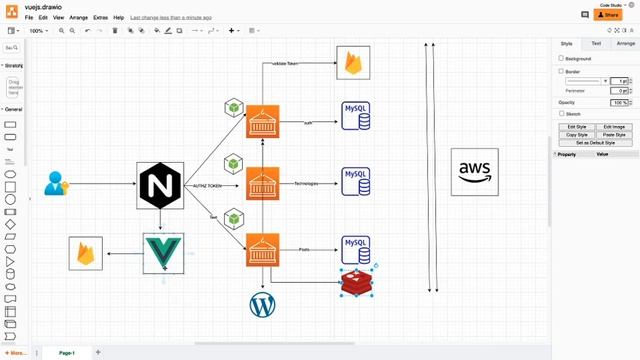Open the waypoints style dropdown
This screenshot has width=640, height=360.
[x=213, y=31]
